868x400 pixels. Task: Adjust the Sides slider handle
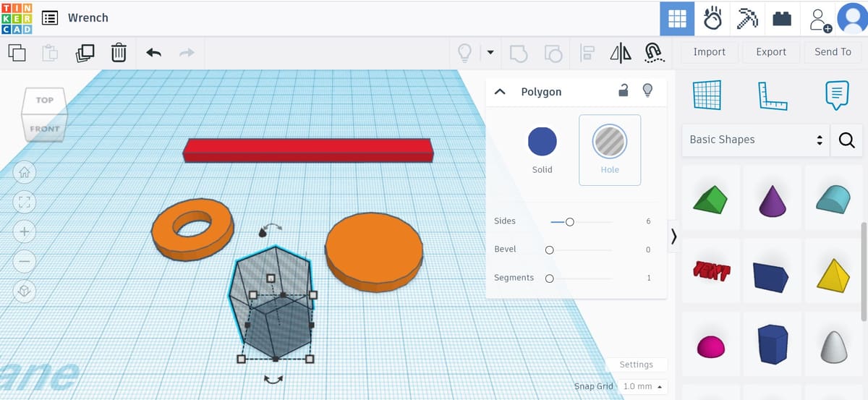[570, 222]
